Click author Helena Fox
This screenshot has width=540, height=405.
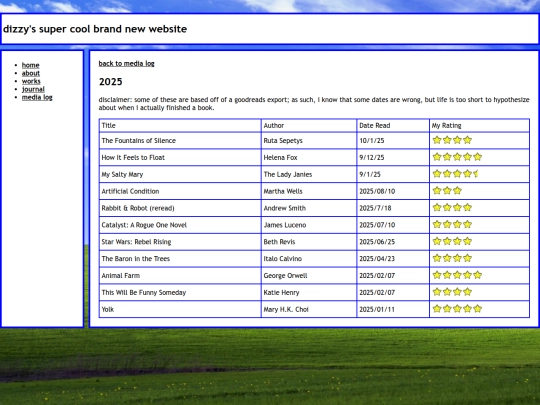click(280, 157)
